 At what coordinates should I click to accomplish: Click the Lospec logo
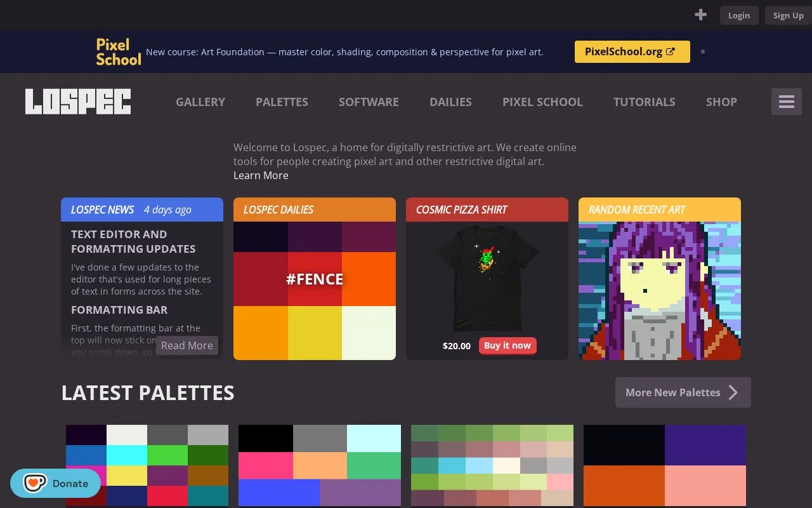coord(78,102)
